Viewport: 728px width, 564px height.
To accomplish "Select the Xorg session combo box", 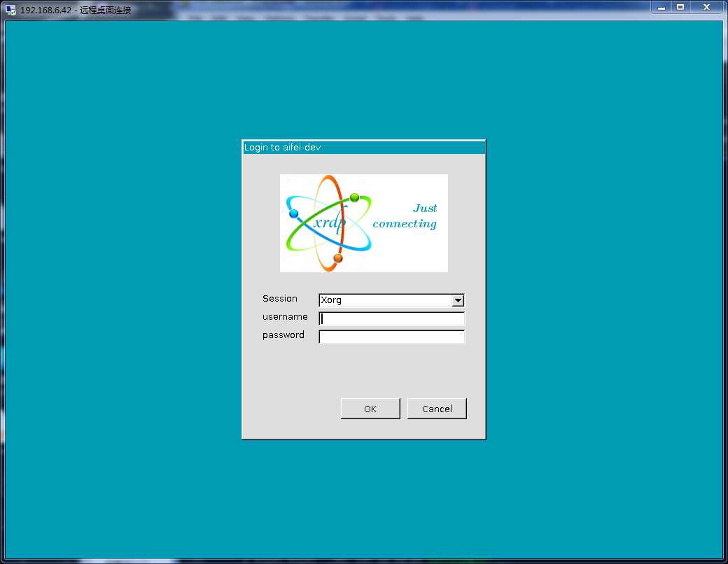I will [391, 300].
